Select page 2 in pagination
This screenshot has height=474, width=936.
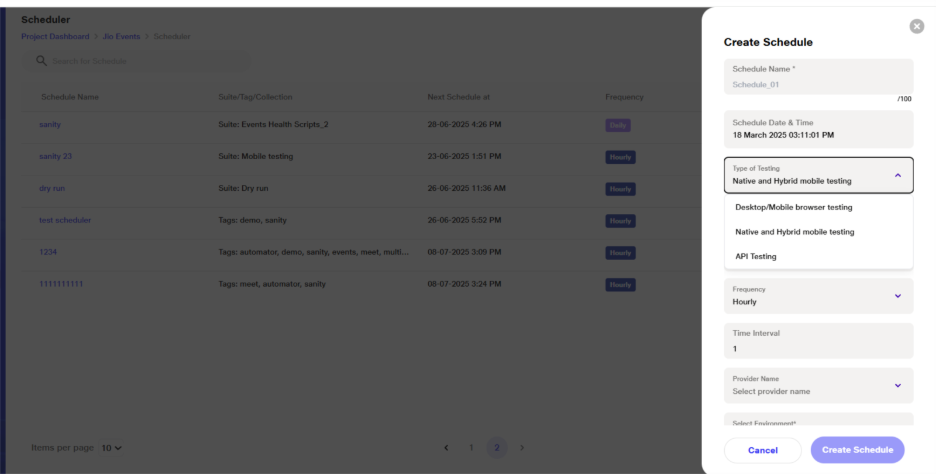tap(497, 448)
